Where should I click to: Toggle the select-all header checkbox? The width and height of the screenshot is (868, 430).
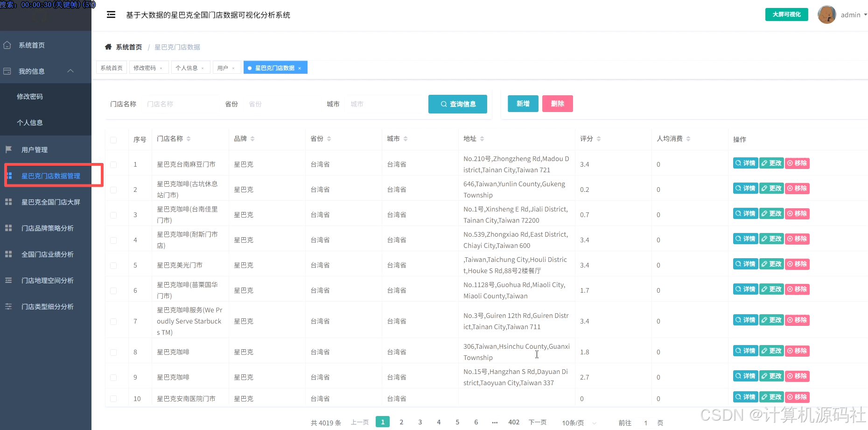pos(113,140)
